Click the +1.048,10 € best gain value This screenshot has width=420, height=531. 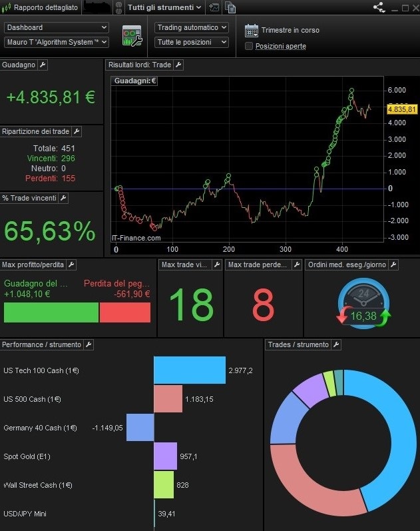(x=27, y=294)
